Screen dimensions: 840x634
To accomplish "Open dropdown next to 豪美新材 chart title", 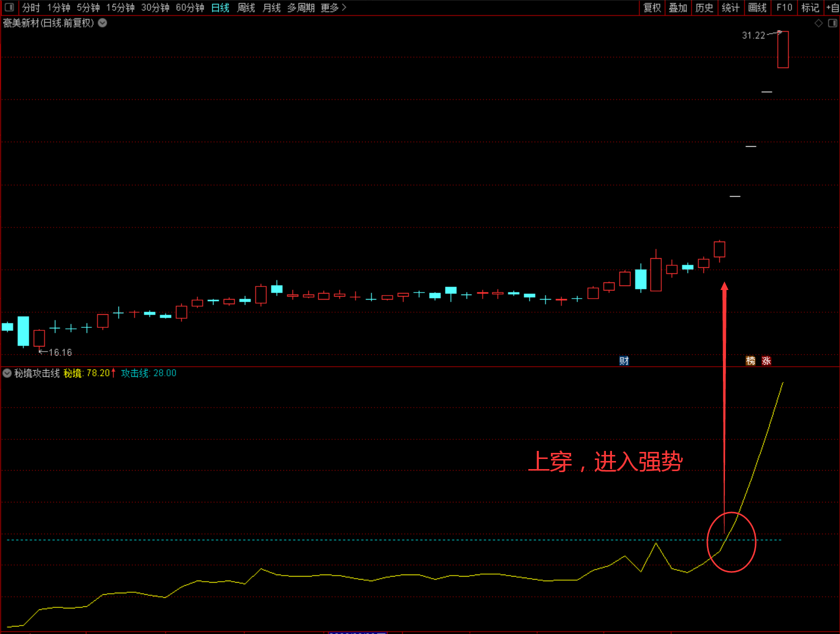I will pyautogui.click(x=102, y=23).
